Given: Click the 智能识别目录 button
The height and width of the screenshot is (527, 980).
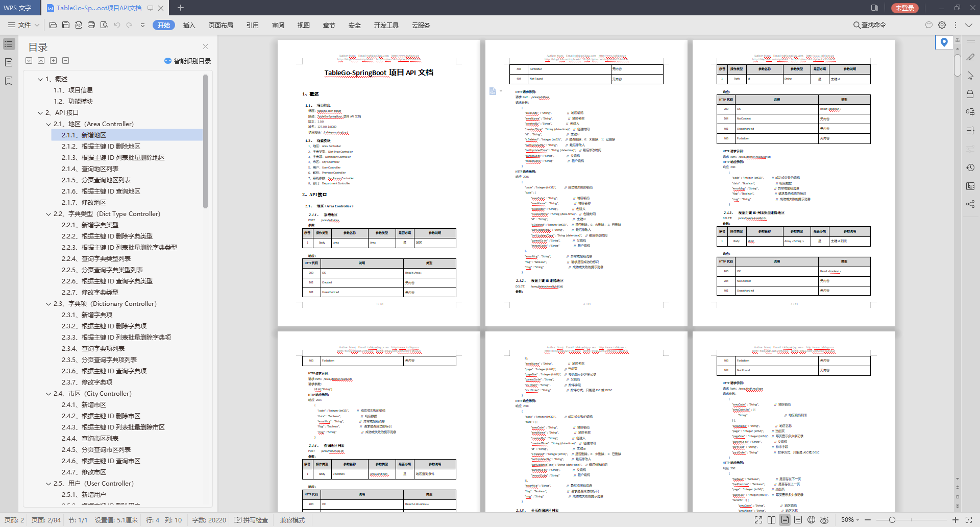Looking at the screenshot, I should point(187,61).
